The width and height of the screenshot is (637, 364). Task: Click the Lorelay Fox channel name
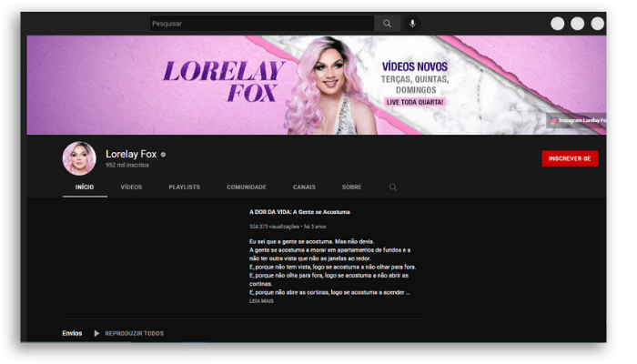coord(131,154)
